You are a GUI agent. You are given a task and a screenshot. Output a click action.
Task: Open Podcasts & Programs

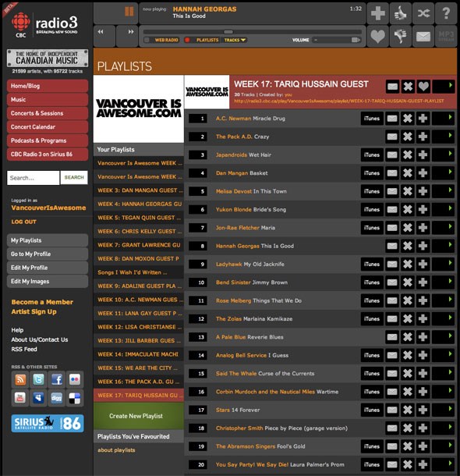[x=48, y=140]
